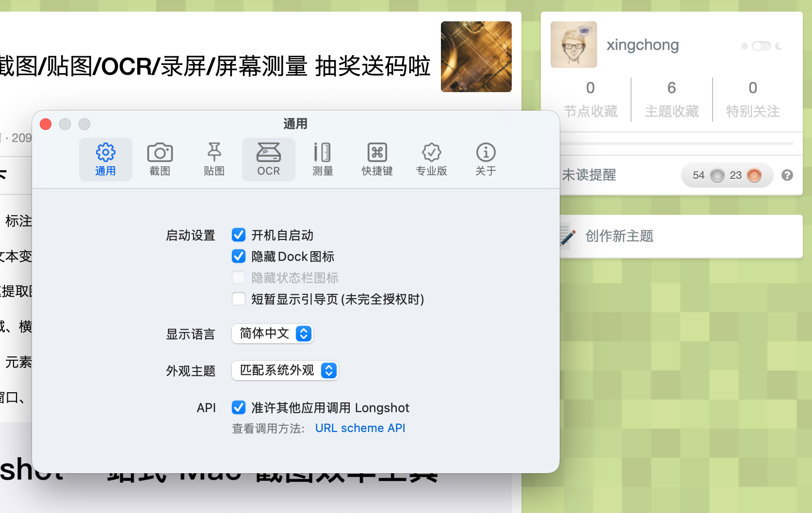The image size is (812, 513).
Task: Click the 创作新主题 link
Action: click(x=619, y=236)
